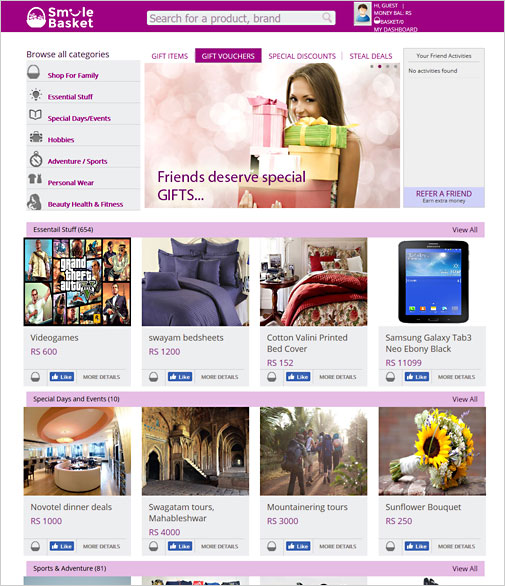Image resolution: width=505 pixels, height=586 pixels.
Task: Add Novotel dinner deals to basket
Action: pos(35,546)
